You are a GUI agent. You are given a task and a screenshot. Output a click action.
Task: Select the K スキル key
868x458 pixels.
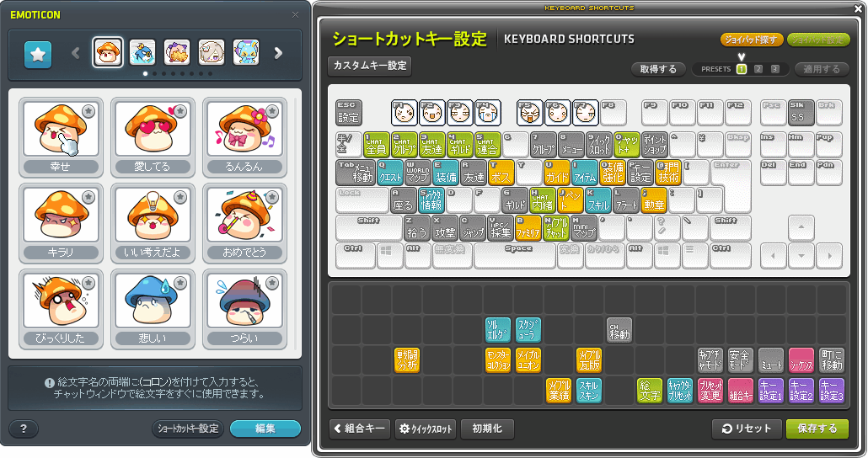click(598, 200)
